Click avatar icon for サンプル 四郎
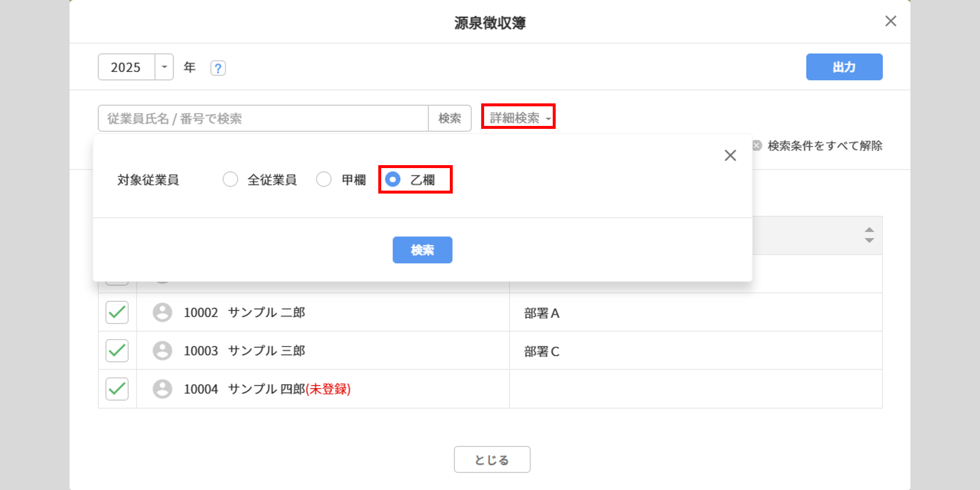 [x=162, y=389]
